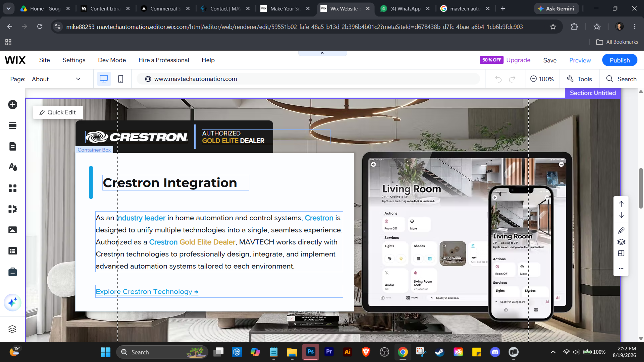This screenshot has height=362, width=644.
Task: Open the Help menu
Action: (x=208, y=60)
